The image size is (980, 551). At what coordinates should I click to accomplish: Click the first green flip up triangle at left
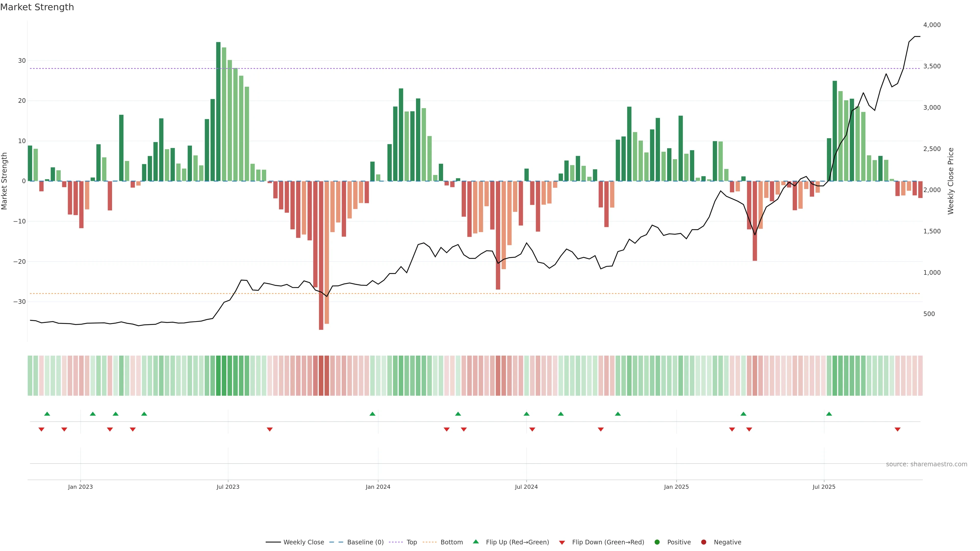click(x=47, y=414)
